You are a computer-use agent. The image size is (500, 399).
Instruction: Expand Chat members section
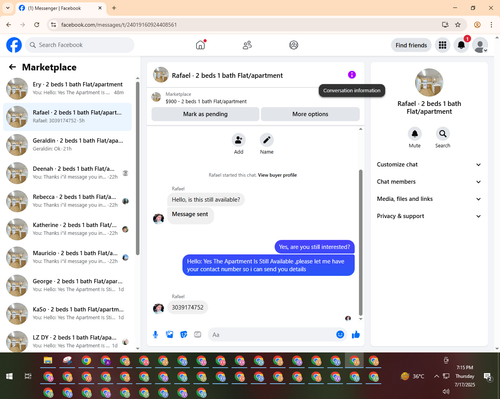(429, 182)
